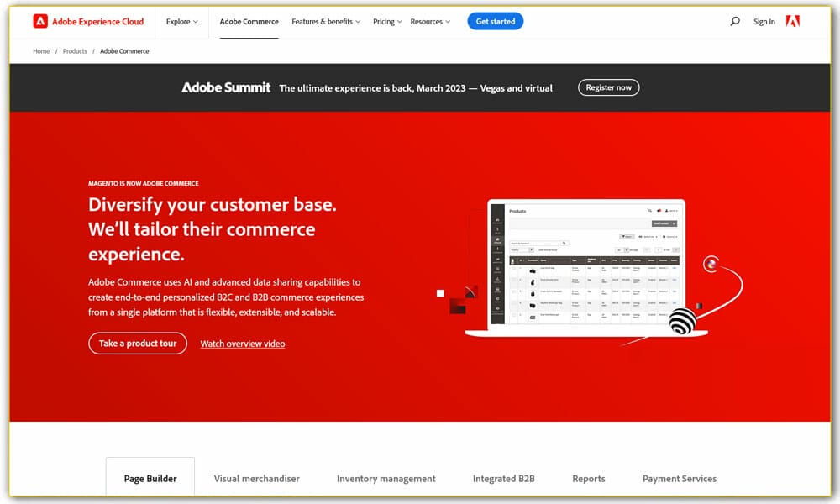Open the Products breadcrumb link
Screen dimensions: 840x504
click(x=75, y=51)
